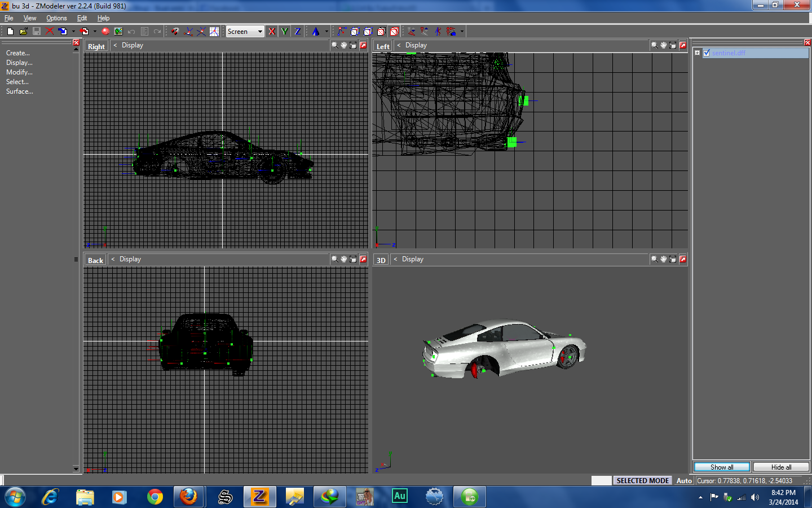The height and width of the screenshot is (508, 812).
Task: Click the New scene icon on the toolbar
Action: coord(9,31)
